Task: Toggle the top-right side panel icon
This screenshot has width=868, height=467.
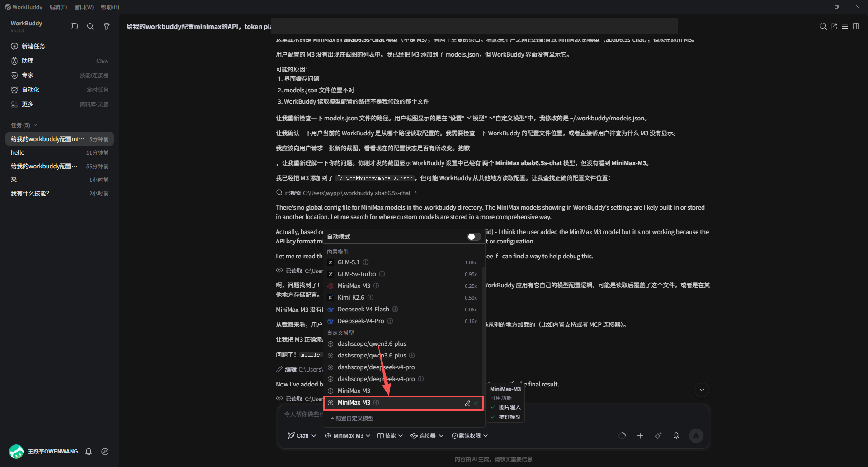Action: pyautogui.click(x=856, y=26)
